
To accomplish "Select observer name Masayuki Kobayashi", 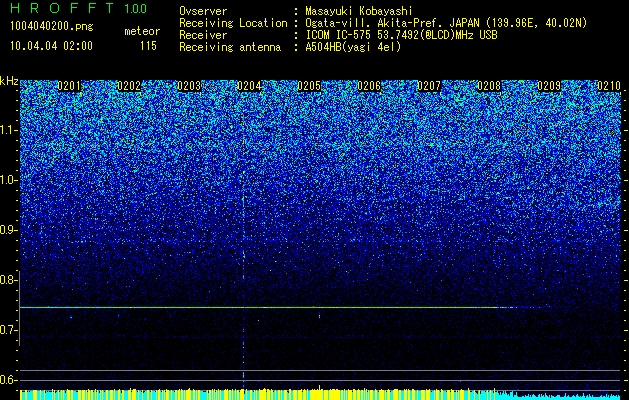I will pyautogui.click(x=359, y=11).
